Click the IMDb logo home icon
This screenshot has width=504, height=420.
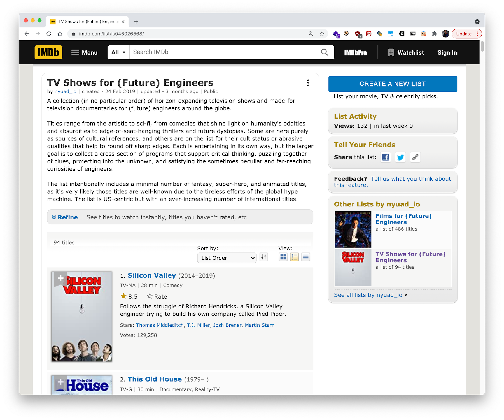pos(48,52)
